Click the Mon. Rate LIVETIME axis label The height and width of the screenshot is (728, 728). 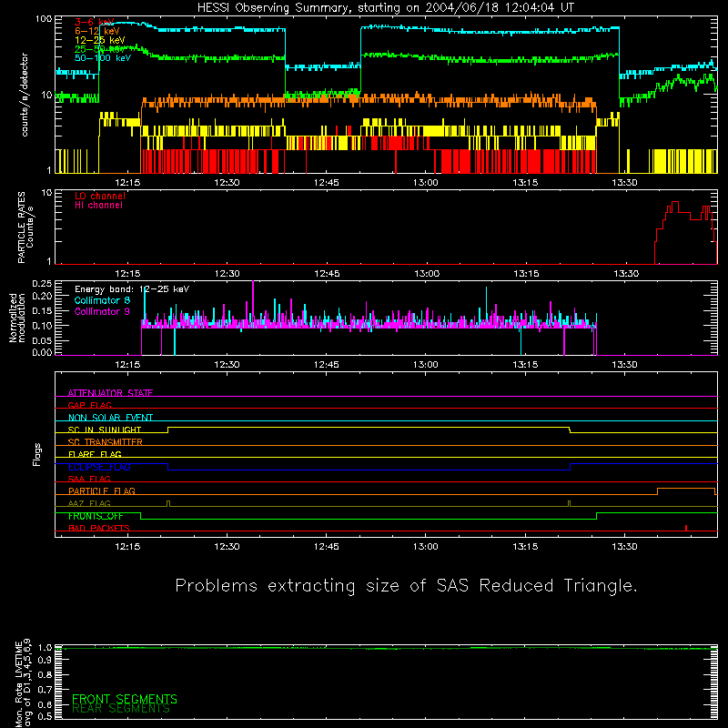[23, 682]
